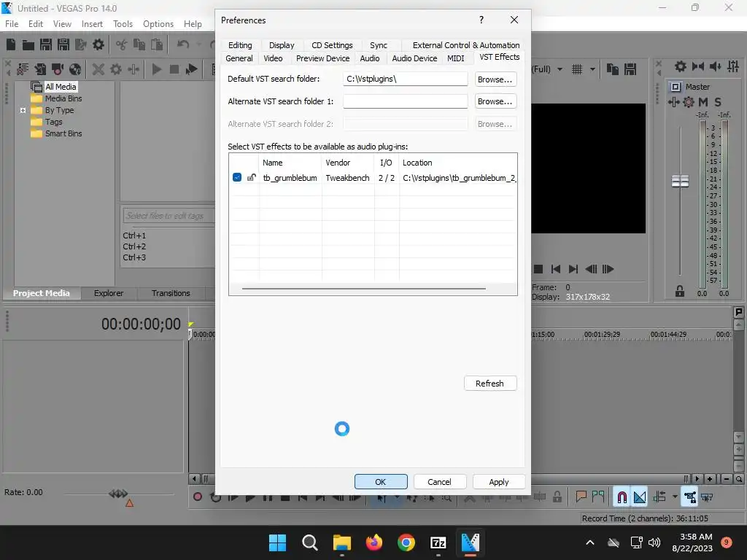The width and height of the screenshot is (747, 560).
Task: Click Browse for Alternate VST search folder 1
Action: [x=495, y=101]
